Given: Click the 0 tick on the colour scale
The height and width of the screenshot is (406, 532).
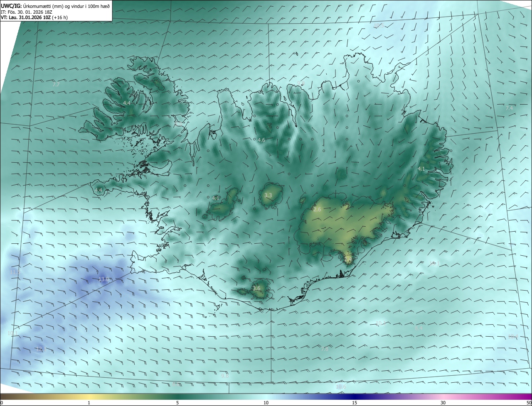Looking at the screenshot, I should coord(1,403).
